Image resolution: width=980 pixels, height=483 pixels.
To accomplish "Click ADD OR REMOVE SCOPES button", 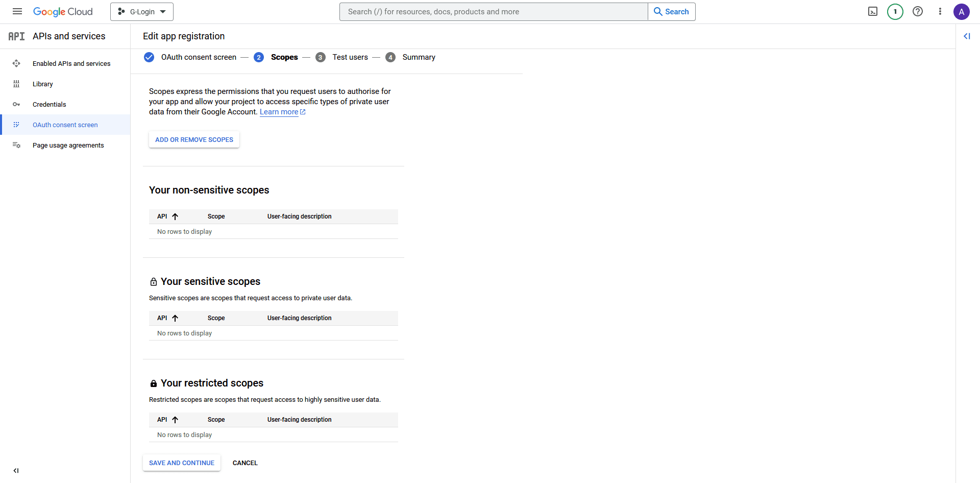I will click(x=194, y=139).
